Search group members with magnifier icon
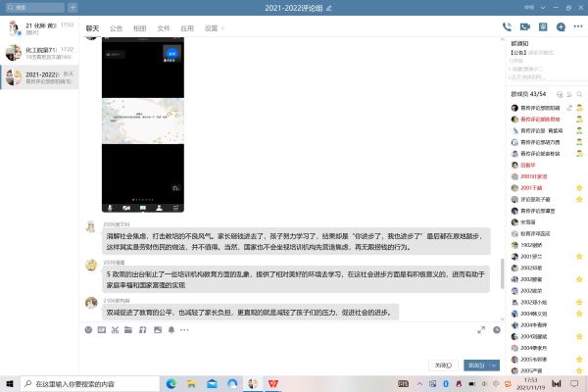 [577, 93]
